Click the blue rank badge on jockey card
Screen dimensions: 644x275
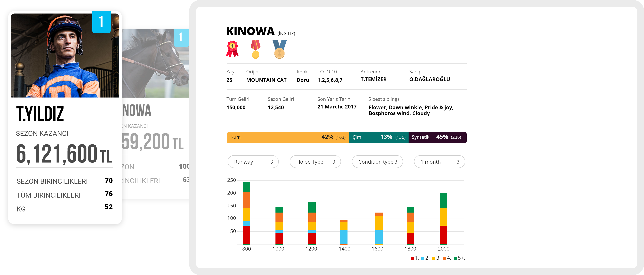click(x=101, y=22)
